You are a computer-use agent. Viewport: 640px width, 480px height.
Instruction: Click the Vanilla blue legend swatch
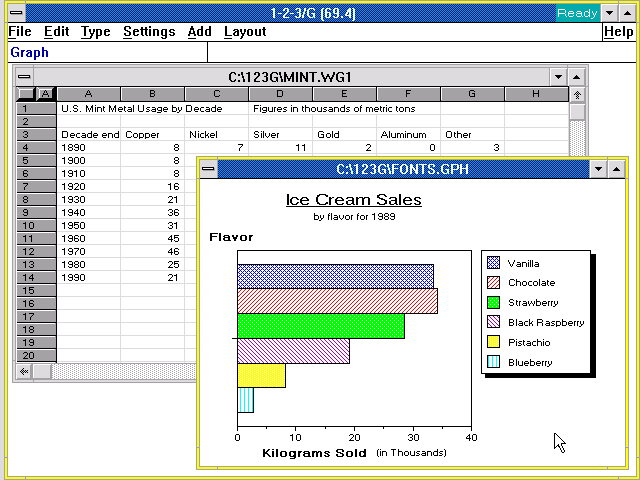click(x=493, y=262)
